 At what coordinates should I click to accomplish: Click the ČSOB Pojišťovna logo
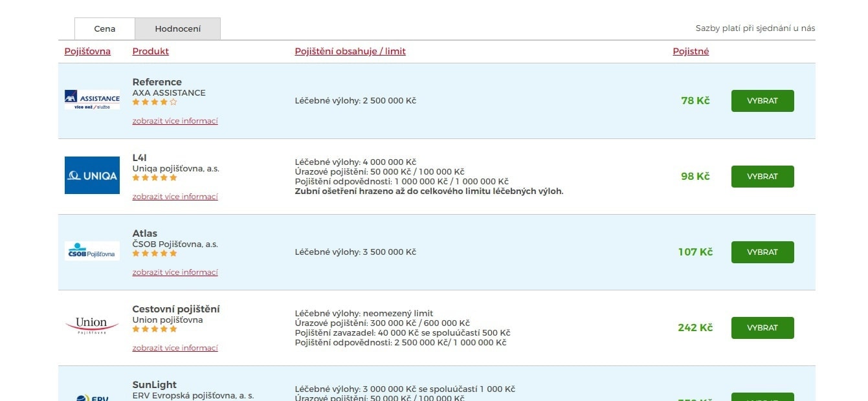point(92,252)
